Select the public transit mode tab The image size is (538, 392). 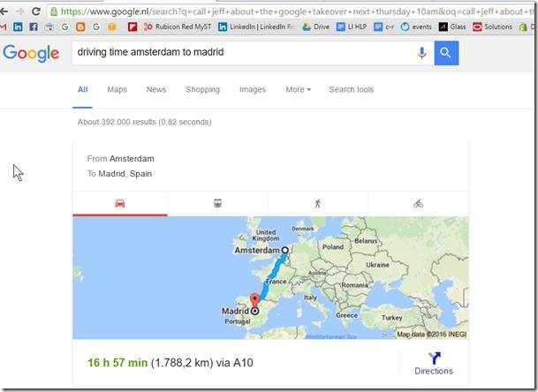217,204
